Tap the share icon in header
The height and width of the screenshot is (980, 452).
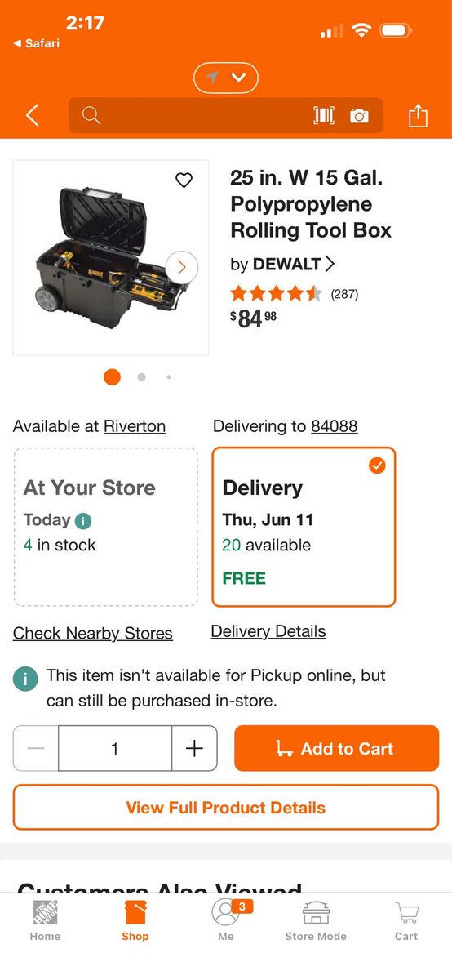pos(418,115)
